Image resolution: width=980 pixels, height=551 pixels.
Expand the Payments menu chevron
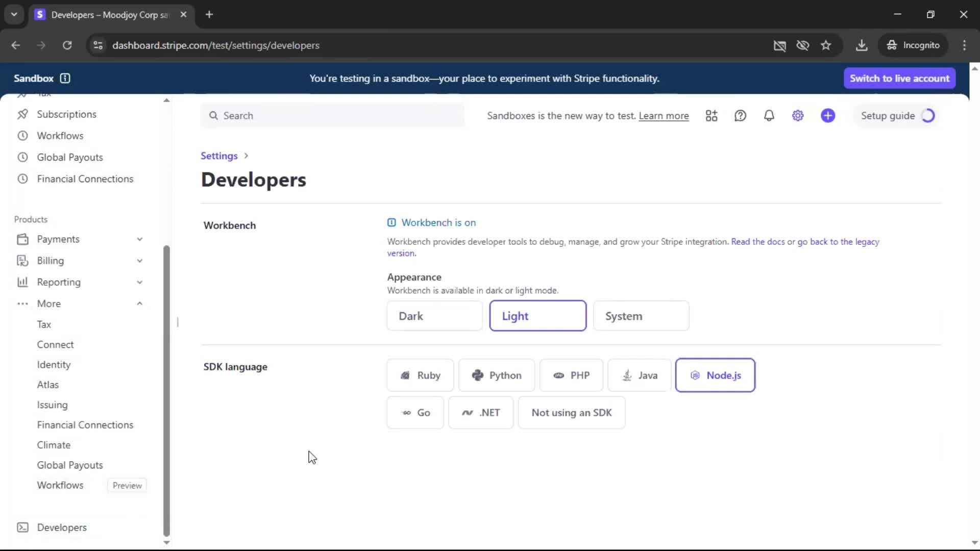pyautogui.click(x=140, y=239)
